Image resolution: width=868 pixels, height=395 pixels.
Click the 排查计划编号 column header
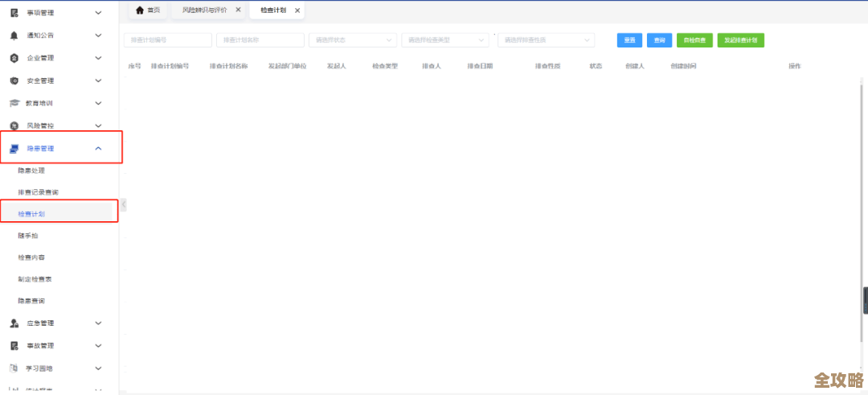[170, 66]
